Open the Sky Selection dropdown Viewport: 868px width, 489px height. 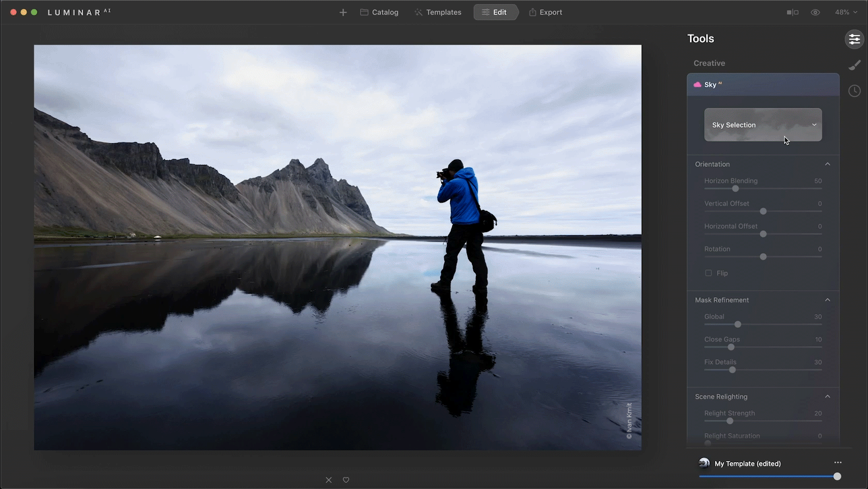(763, 125)
